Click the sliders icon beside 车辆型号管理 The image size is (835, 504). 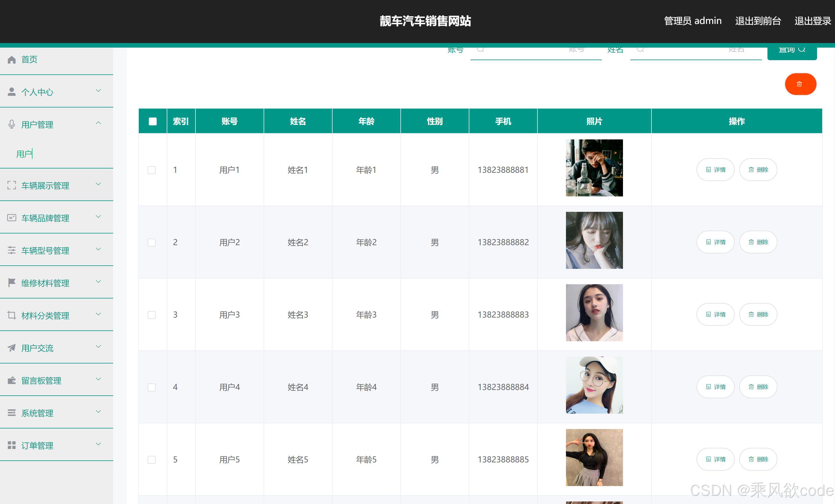11,250
